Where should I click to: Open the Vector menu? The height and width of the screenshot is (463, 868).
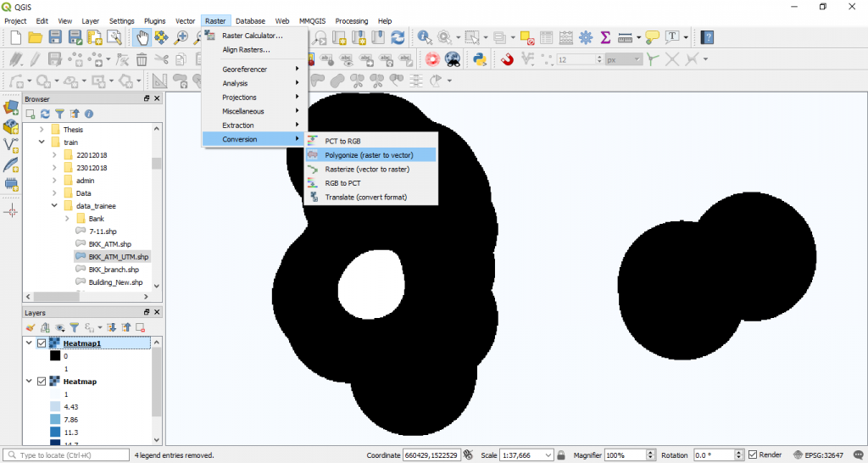click(186, 21)
